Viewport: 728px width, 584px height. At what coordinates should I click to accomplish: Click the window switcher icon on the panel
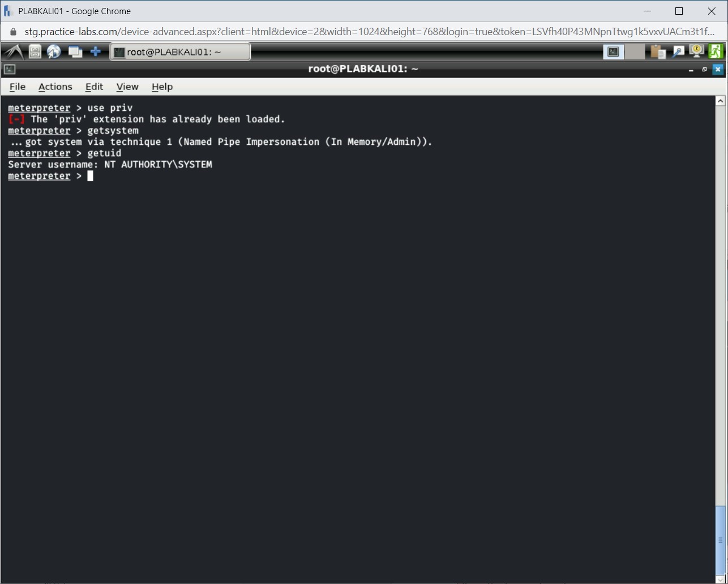pyautogui.click(x=75, y=51)
